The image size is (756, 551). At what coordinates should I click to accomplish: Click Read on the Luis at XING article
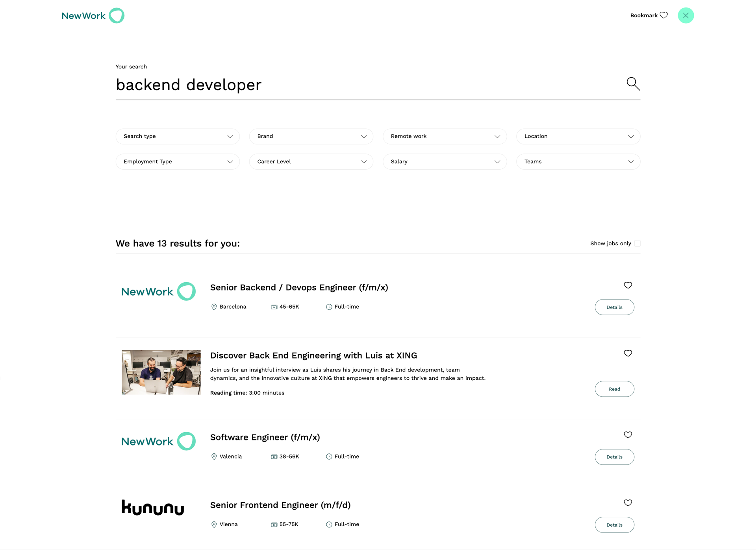click(x=614, y=389)
